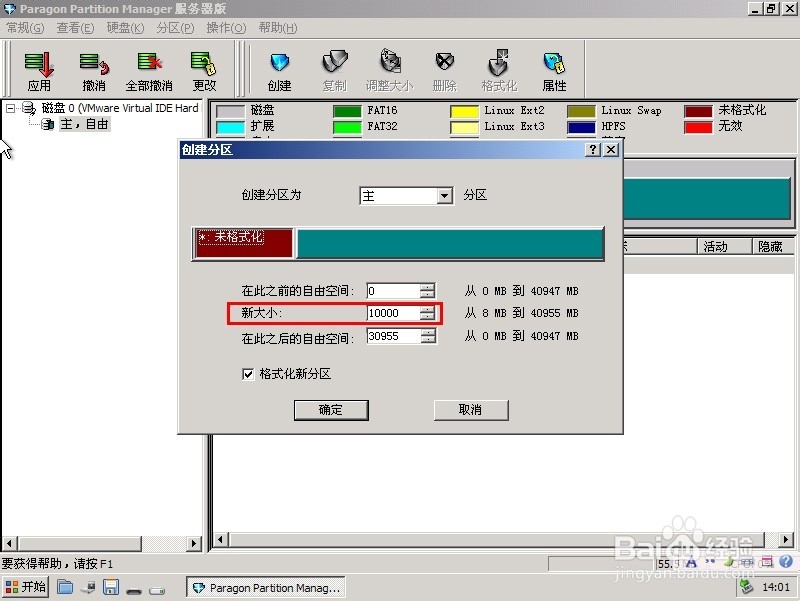Screen dimensions: 800x601
Task: Click the free space after input field
Action: 393,336
